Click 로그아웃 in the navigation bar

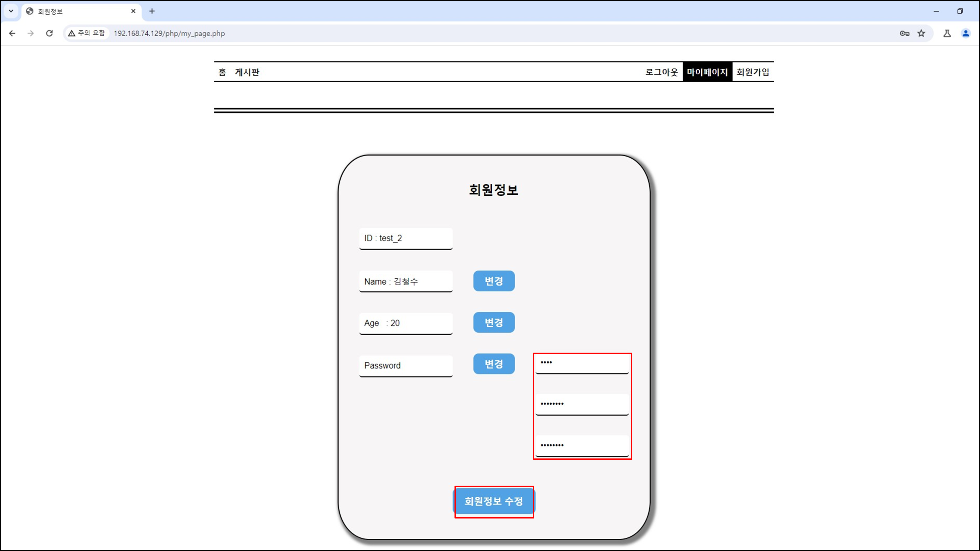(662, 72)
